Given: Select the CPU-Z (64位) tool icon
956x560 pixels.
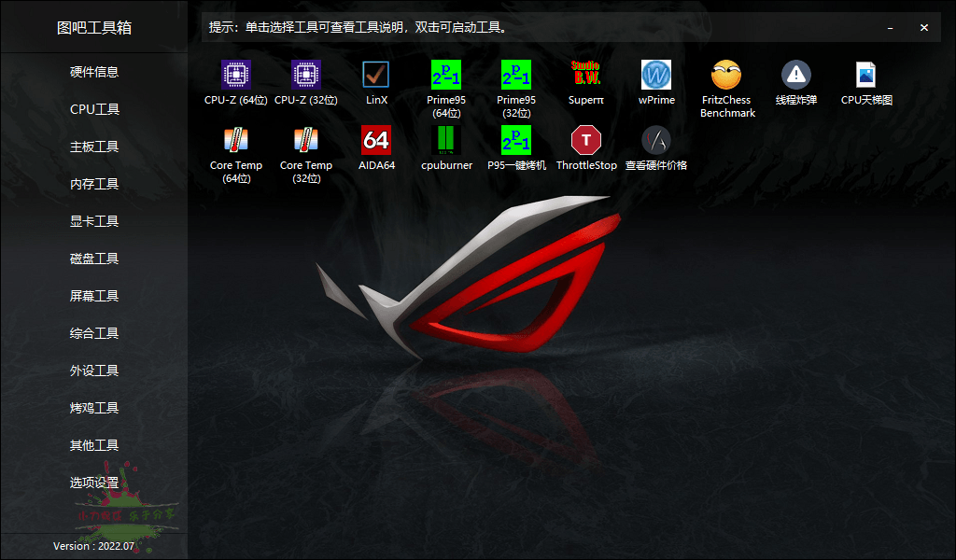Looking at the screenshot, I should pos(236,75).
